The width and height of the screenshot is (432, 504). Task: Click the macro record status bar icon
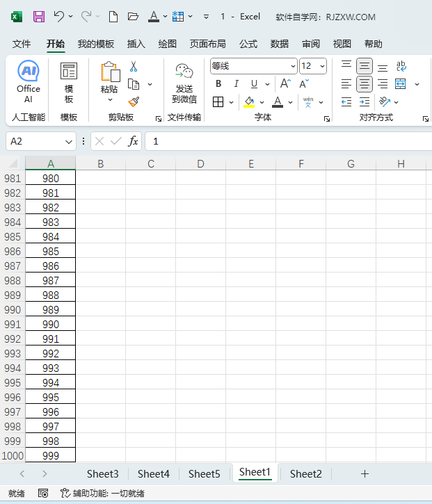[43, 493]
